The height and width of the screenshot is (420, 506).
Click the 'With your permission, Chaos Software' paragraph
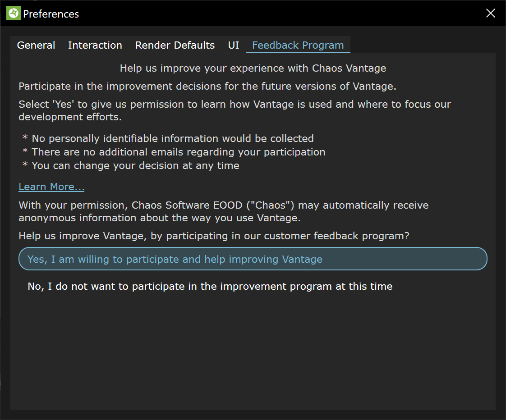pos(224,212)
